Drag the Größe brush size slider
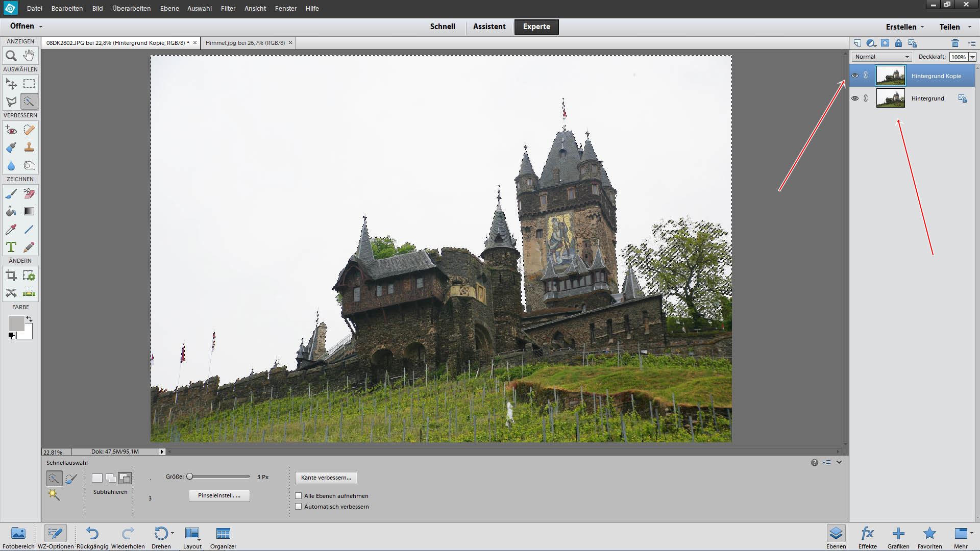The height and width of the screenshot is (551, 980). click(x=190, y=477)
